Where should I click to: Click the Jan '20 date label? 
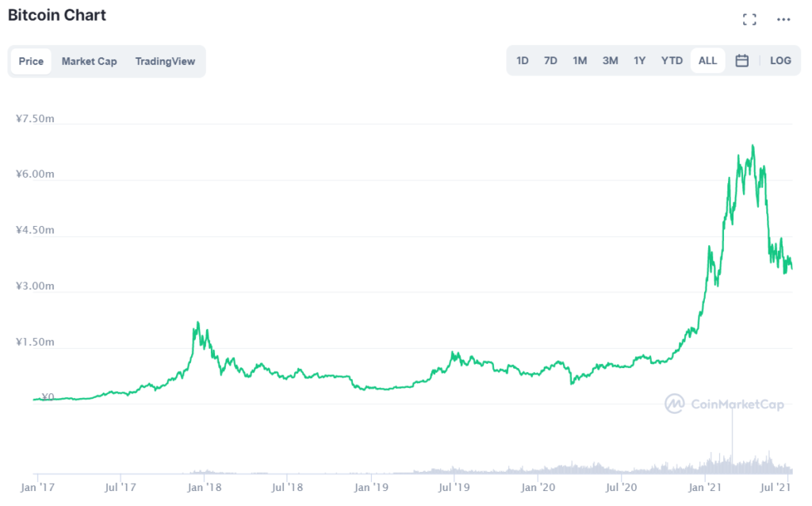point(538,487)
